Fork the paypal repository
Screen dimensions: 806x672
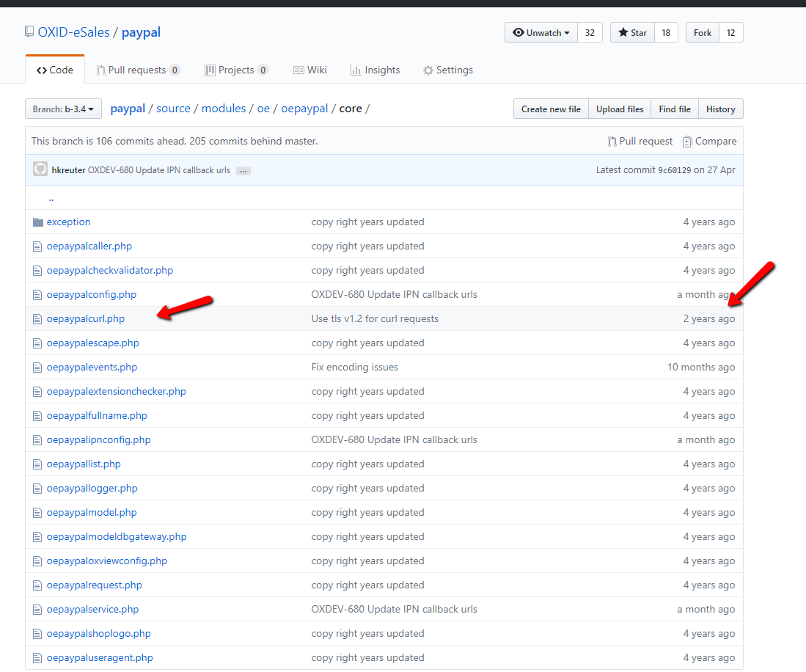[x=702, y=32]
